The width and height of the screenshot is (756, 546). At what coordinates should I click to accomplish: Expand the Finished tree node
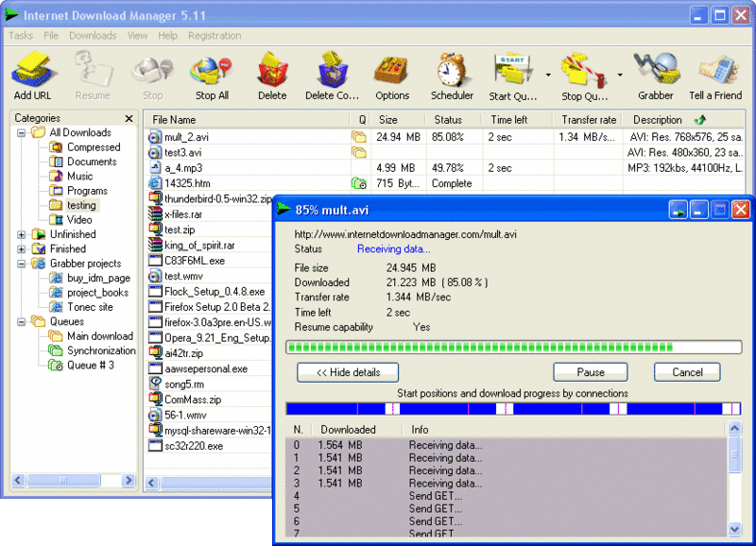click(21, 249)
